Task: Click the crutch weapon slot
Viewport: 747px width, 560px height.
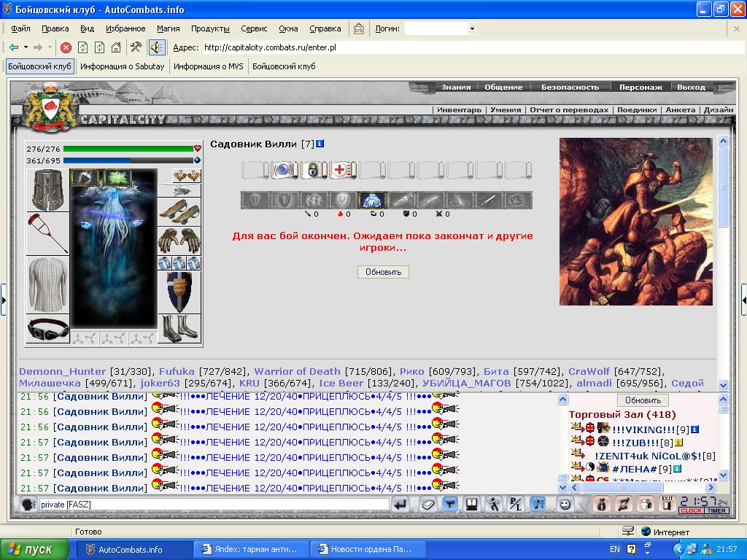Action: [47, 233]
